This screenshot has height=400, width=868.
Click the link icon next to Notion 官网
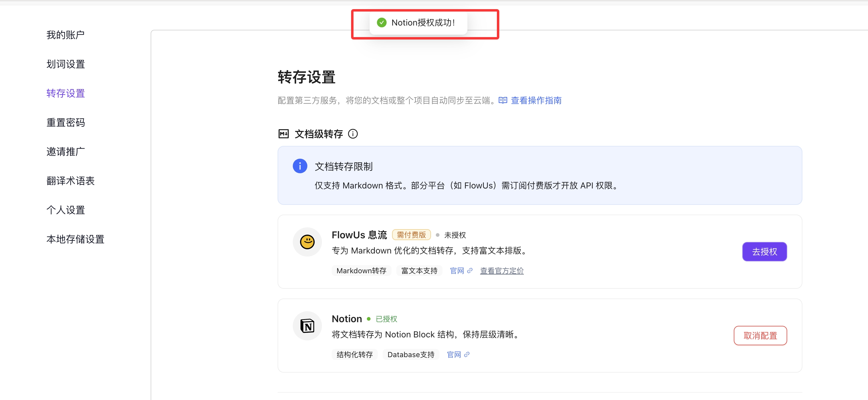467,354
